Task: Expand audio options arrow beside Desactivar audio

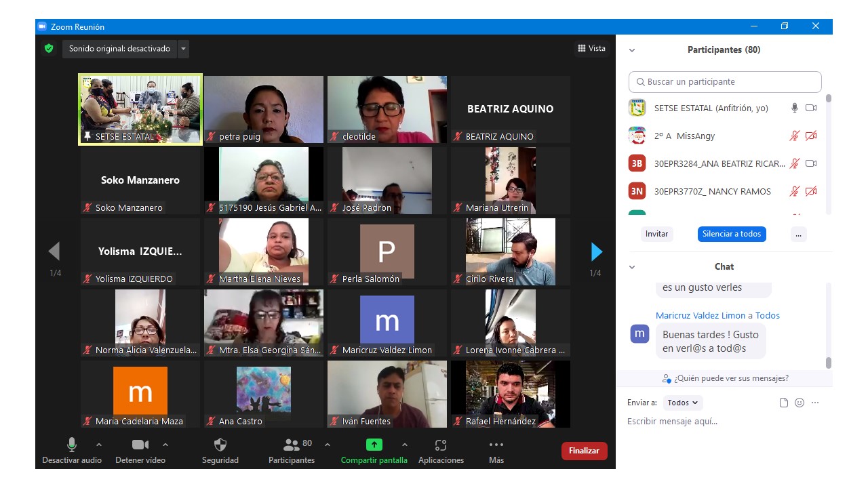Action: [x=99, y=445]
